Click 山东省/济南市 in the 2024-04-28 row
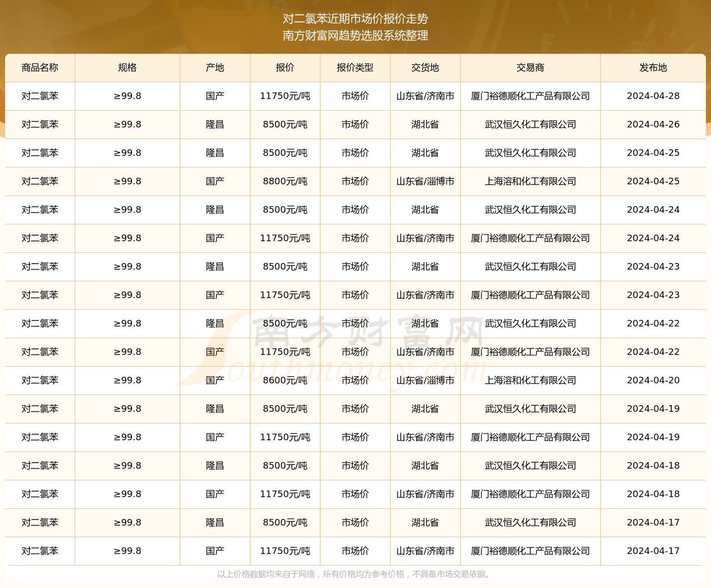Screen dimensions: 711x588 tap(425, 96)
